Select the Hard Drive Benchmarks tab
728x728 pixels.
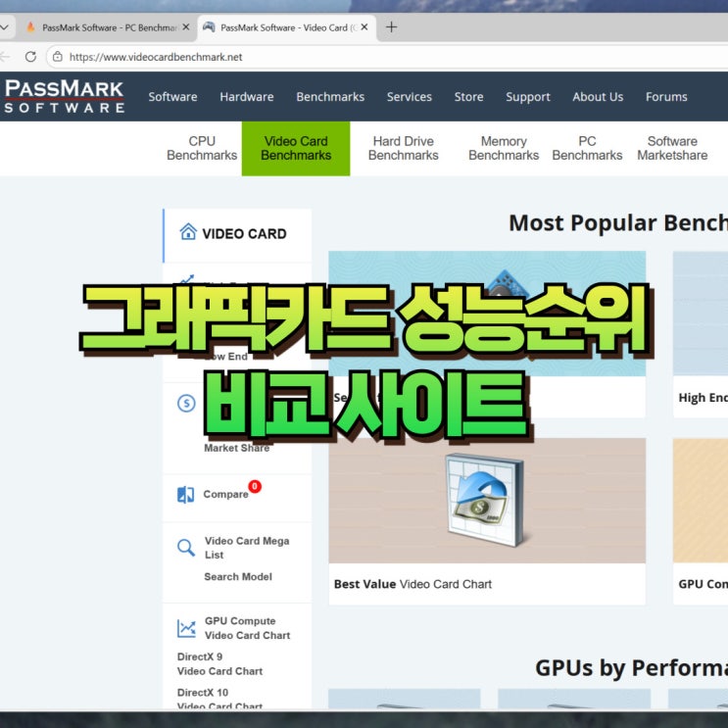(x=403, y=148)
